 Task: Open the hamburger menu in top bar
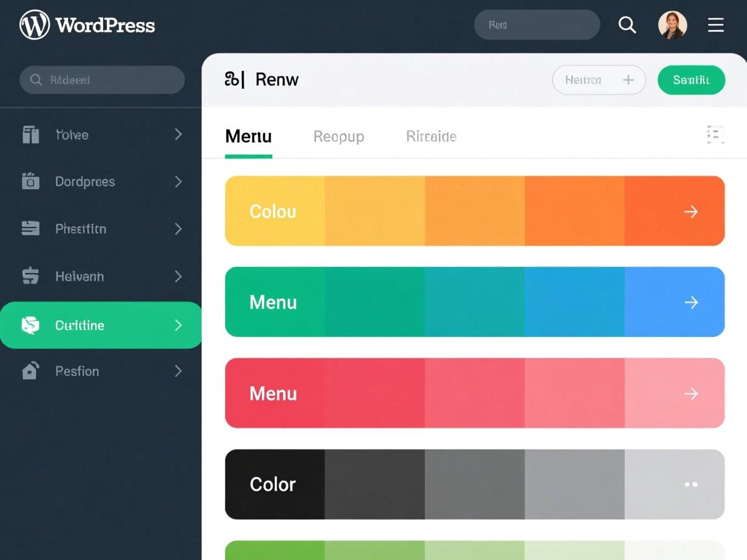(x=715, y=25)
